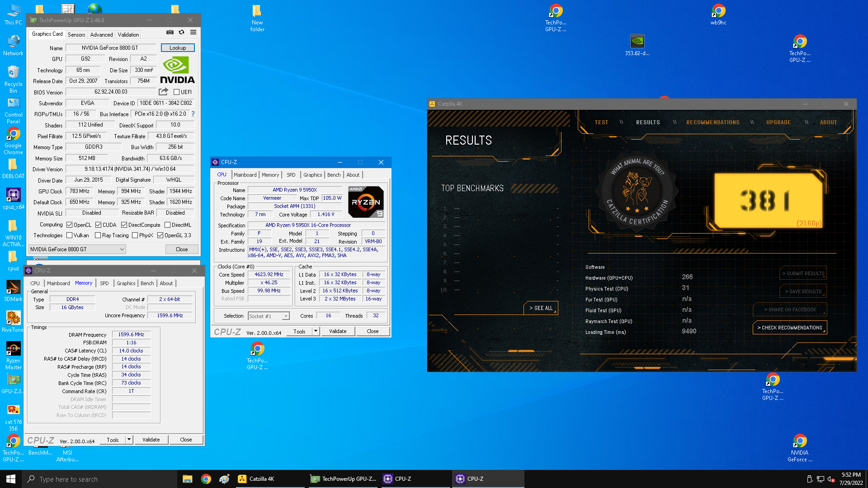Open the GPU-Z hamburger menu icon
868x488 pixels.
(193, 32)
